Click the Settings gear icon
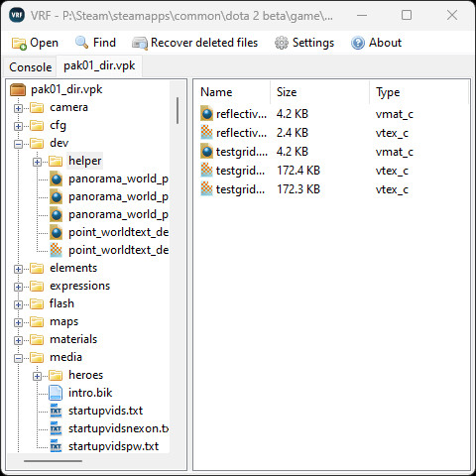476x476 pixels. [x=282, y=43]
